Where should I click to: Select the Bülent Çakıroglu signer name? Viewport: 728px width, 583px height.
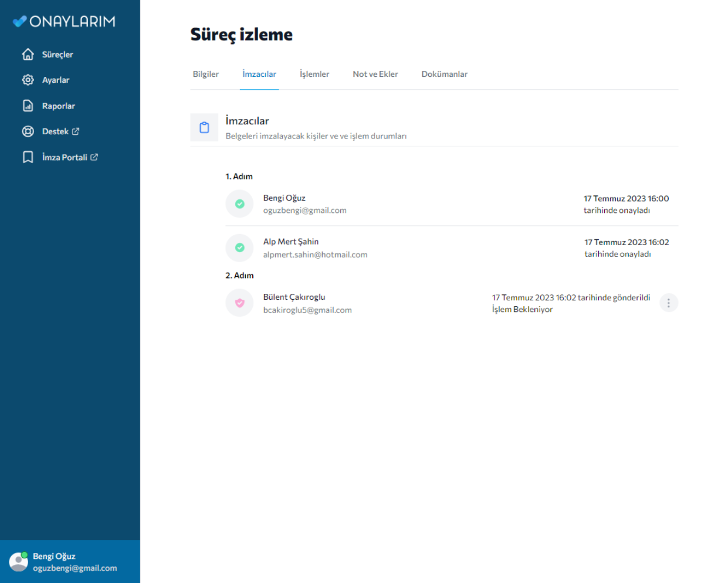[x=294, y=297]
